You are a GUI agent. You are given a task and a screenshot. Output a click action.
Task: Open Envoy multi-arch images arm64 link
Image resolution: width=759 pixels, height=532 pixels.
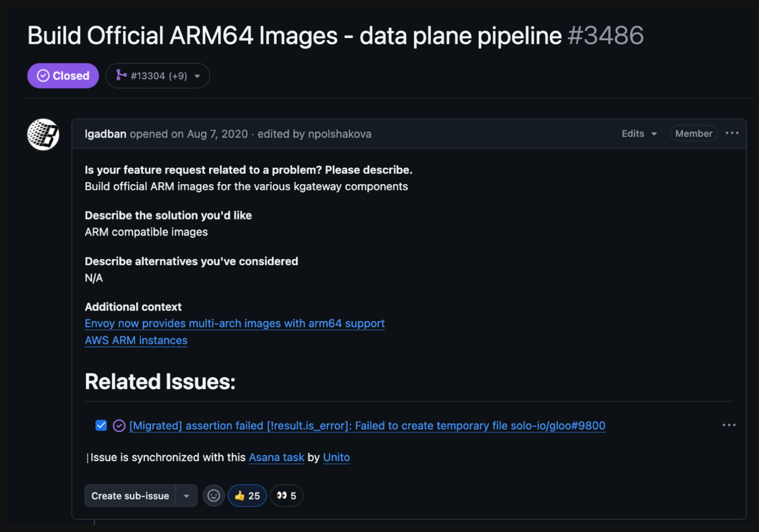click(x=235, y=324)
